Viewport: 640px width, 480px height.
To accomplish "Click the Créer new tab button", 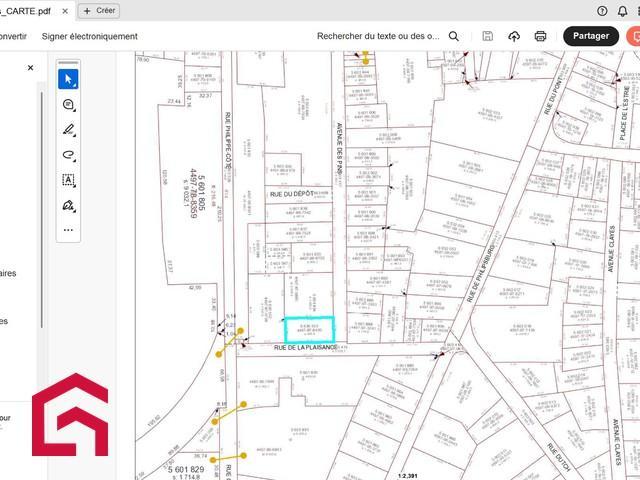I will [100, 10].
